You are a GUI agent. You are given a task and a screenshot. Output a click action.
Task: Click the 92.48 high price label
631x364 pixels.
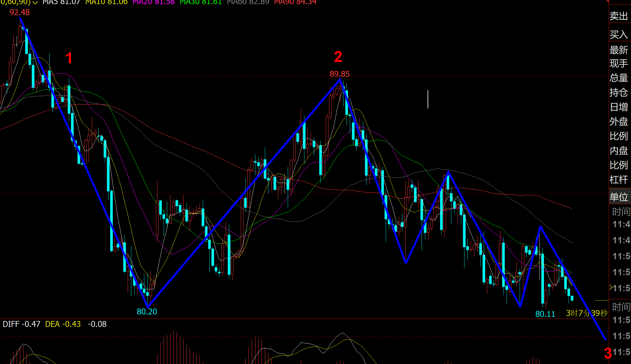(20, 12)
